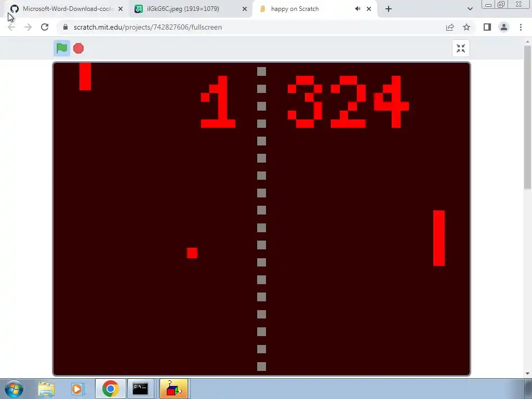
Task: Expand the tab search dropdown
Action: tap(470, 9)
